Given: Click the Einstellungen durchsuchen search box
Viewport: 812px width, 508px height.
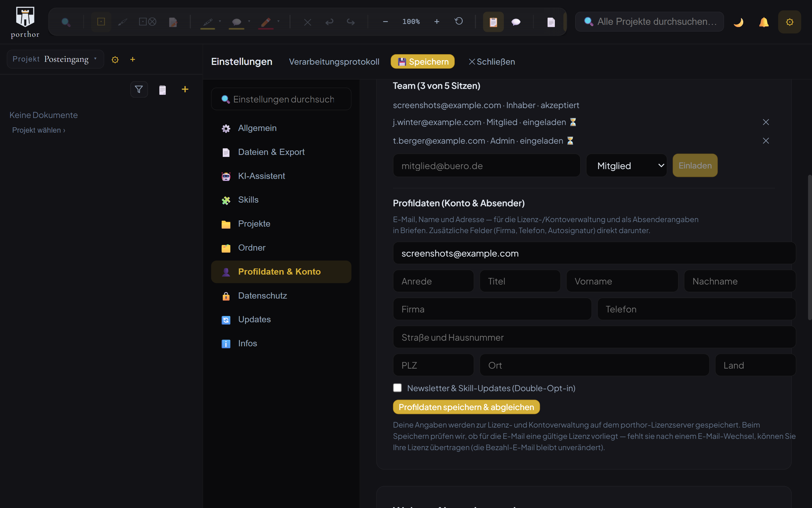Looking at the screenshot, I should (281, 99).
